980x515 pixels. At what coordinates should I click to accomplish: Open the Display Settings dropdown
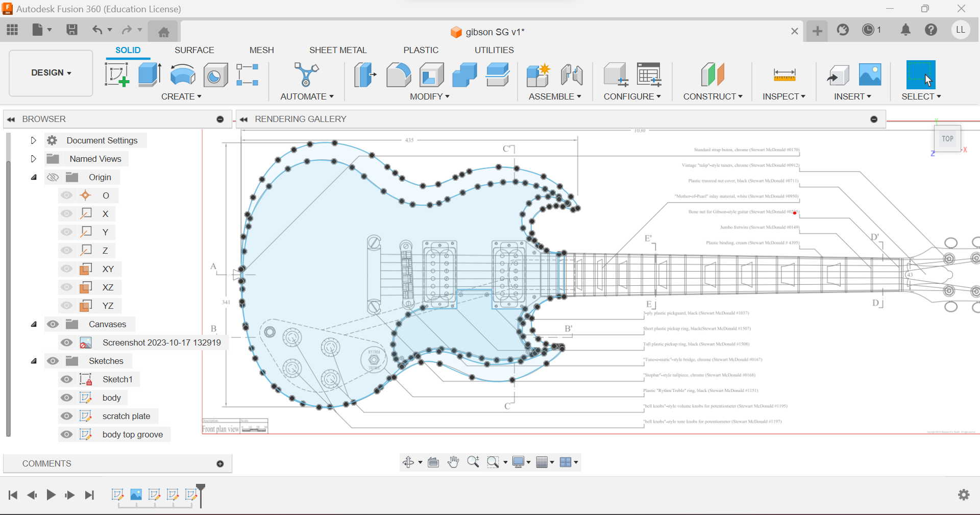click(x=522, y=462)
